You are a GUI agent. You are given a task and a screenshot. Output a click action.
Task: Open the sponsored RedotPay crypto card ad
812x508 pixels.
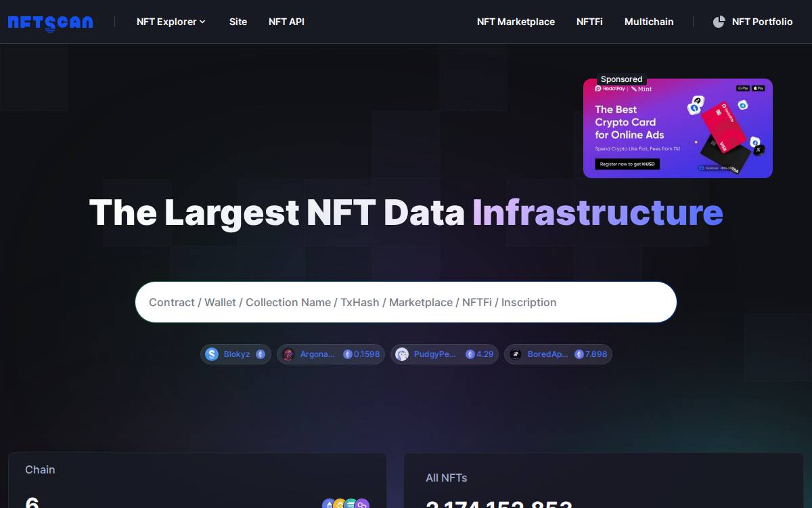point(678,129)
